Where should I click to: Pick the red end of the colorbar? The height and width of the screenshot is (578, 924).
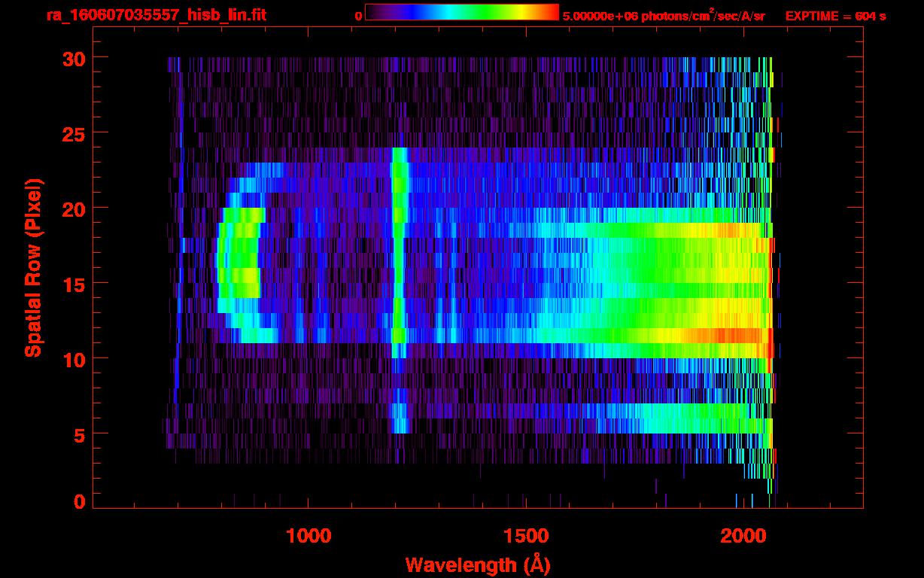(551, 12)
